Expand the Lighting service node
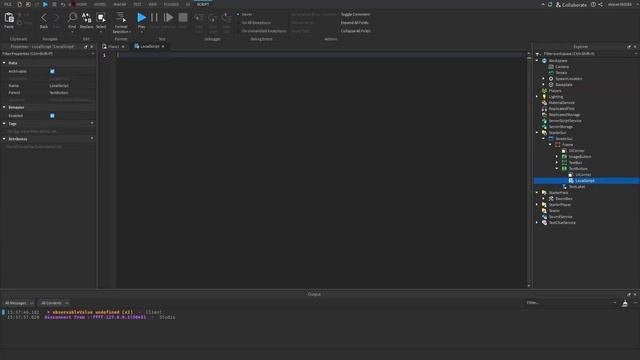This screenshot has height=360, width=640. (x=538, y=97)
